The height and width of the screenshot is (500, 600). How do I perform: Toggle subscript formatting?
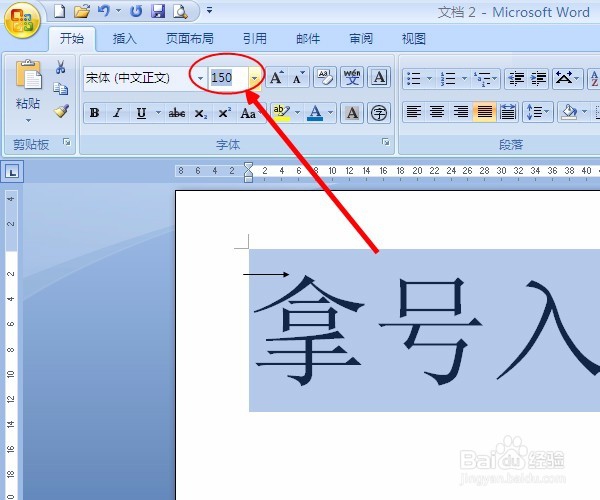pyautogui.click(x=201, y=113)
